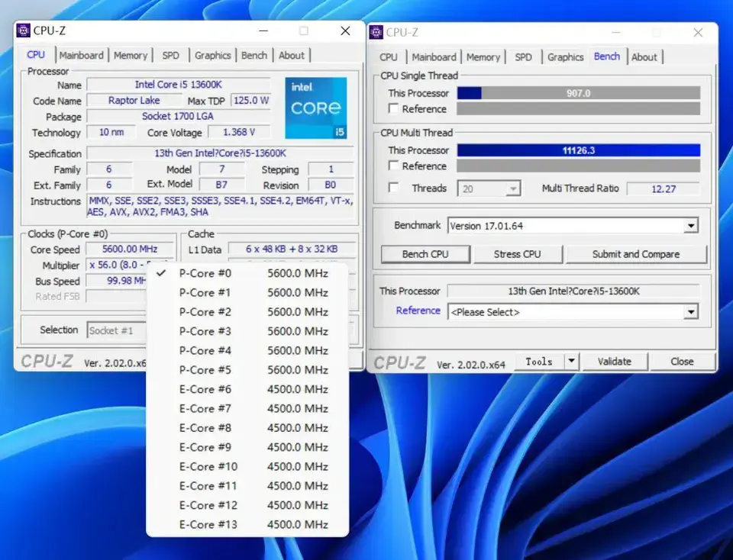Select P-Core #1 menu entry

tap(247, 292)
